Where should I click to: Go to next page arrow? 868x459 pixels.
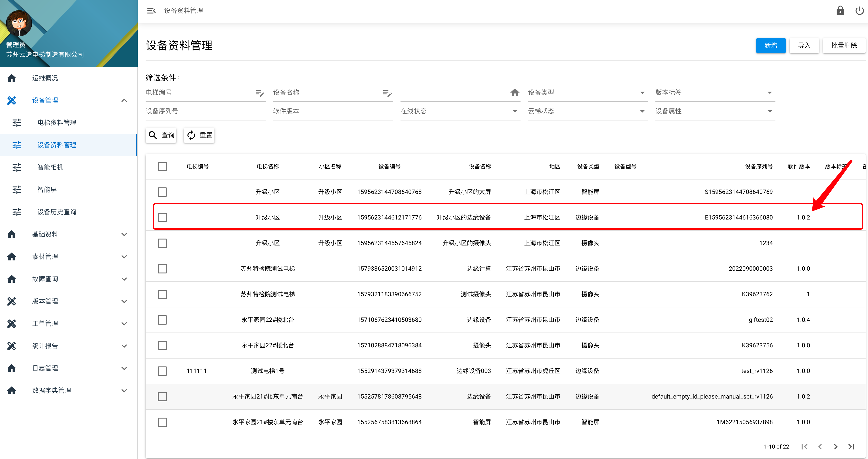[836, 446]
